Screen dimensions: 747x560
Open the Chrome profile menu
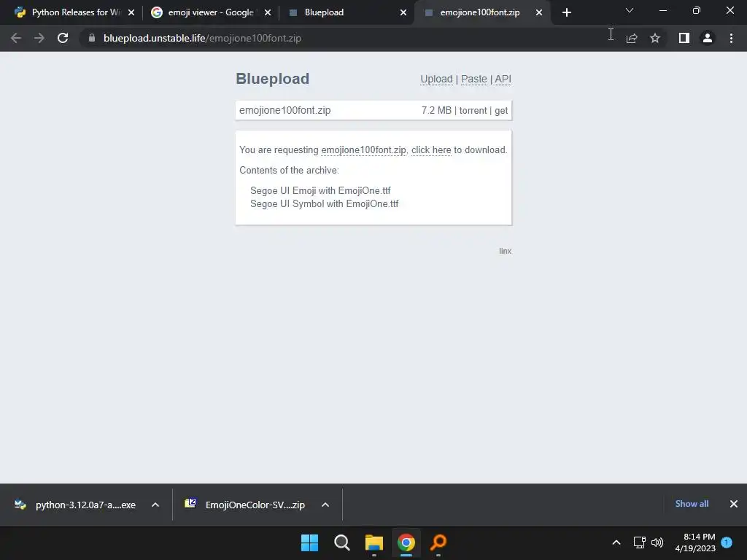(708, 38)
